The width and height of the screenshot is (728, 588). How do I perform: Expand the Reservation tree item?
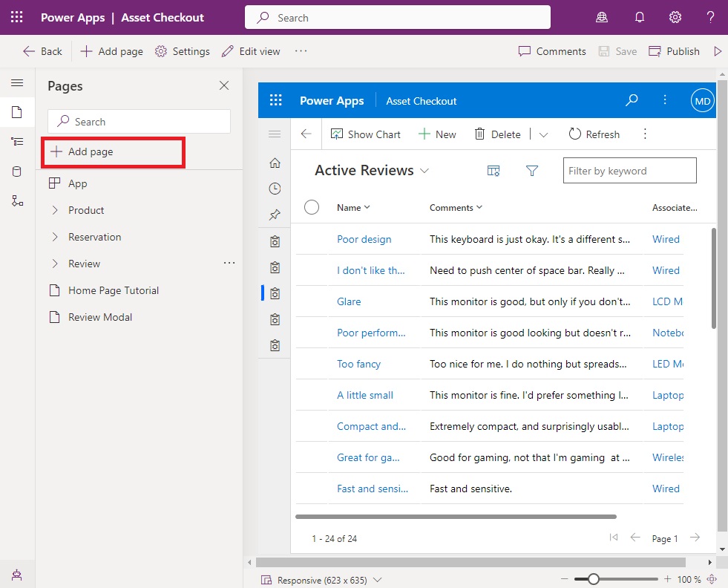point(55,237)
